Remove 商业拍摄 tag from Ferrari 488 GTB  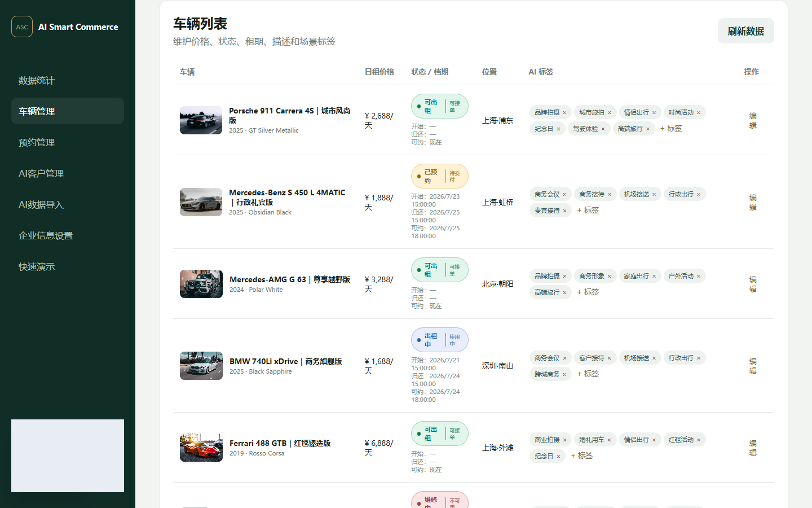tap(564, 440)
